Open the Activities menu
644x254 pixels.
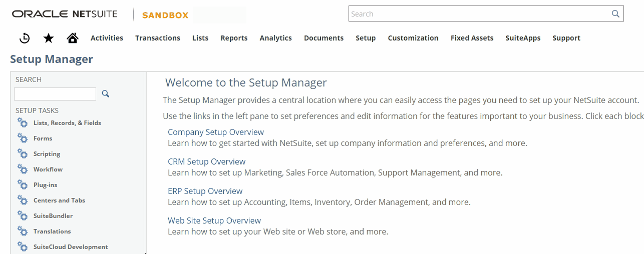coord(107,38)
